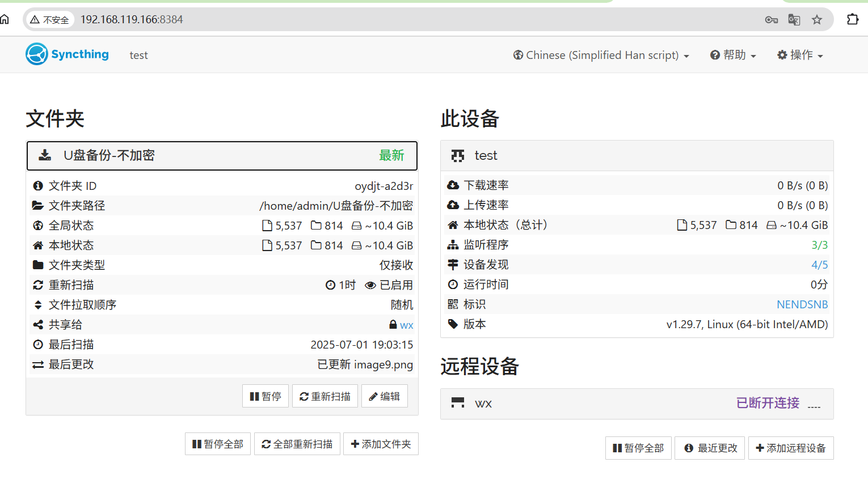The height and width of the screenshot is (488, 868).
Task: Click the 2025-07-01 19:03:15 timestamp
Action: tap(362, 345)
